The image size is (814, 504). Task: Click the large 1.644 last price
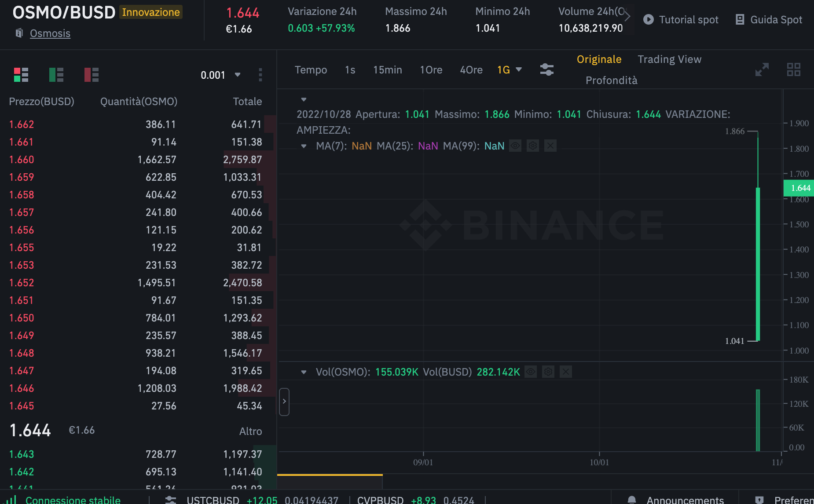coord(30,431)
